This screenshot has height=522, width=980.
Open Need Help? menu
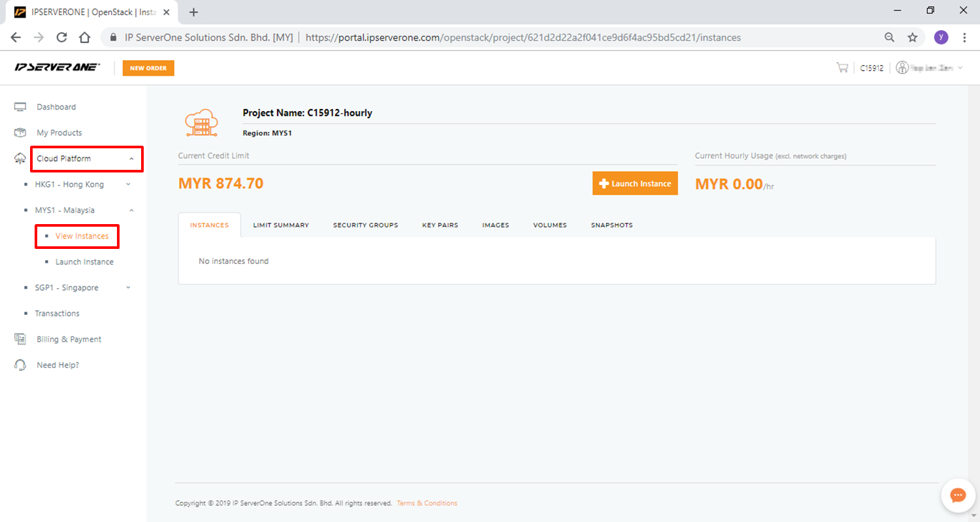[x=57, y=365]
